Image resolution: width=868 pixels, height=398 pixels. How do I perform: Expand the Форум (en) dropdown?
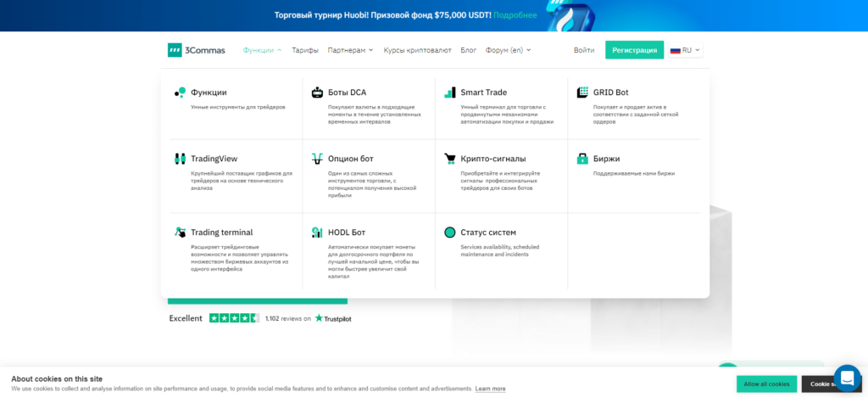(x=508, y=50)
